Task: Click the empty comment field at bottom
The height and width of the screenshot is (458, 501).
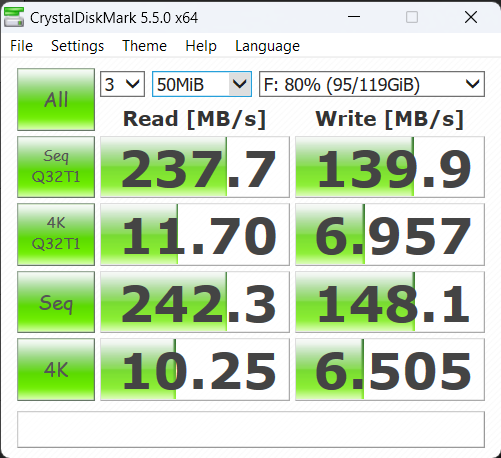Action: pos(251,429)
